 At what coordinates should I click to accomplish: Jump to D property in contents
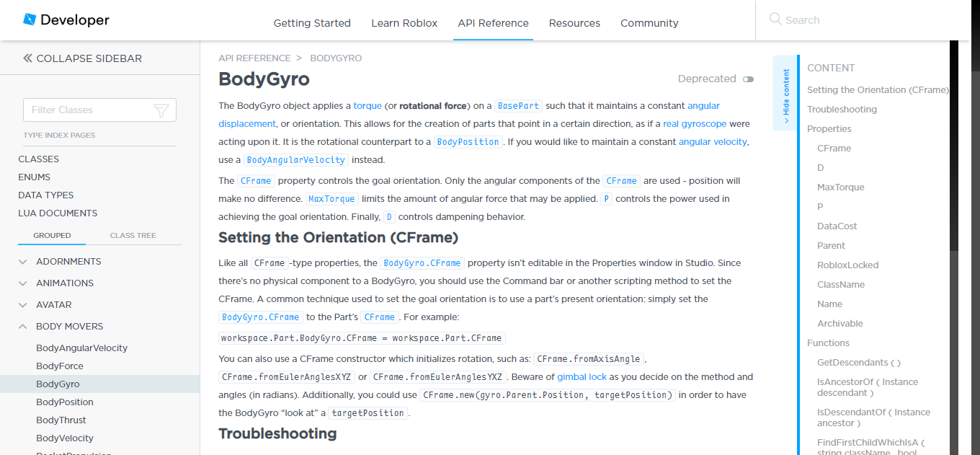point(821,168)
